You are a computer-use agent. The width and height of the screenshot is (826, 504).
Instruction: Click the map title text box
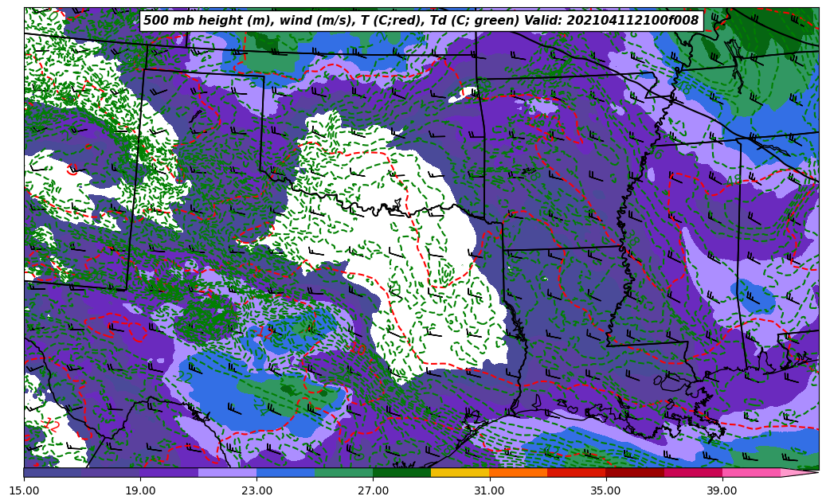(x=421, y=21)
